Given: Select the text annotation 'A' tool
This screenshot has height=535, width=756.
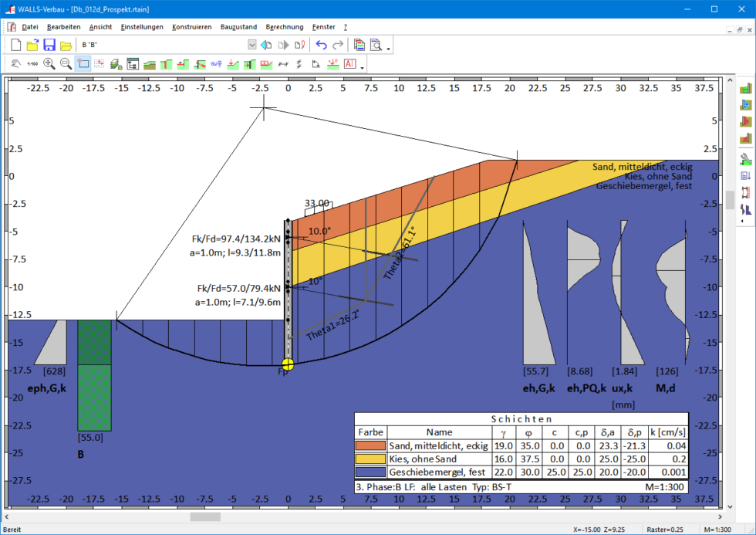Looking at the screenshot, I should [350, 64].
